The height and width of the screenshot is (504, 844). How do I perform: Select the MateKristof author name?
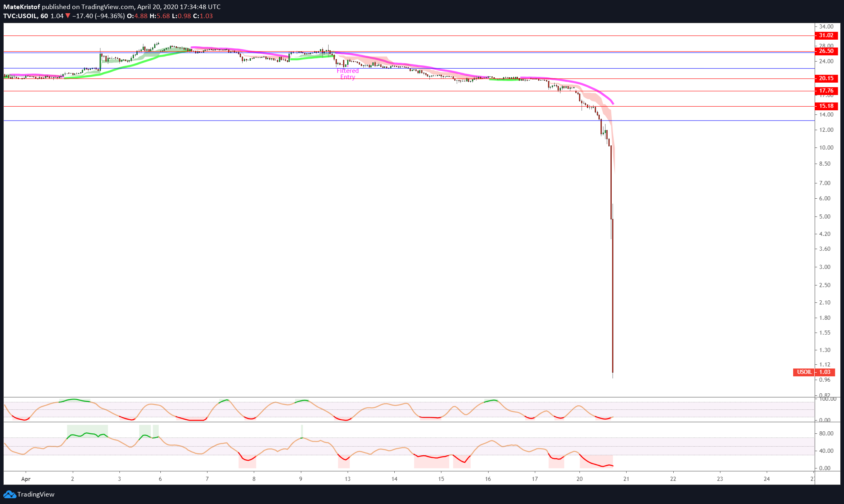(21, 7)
